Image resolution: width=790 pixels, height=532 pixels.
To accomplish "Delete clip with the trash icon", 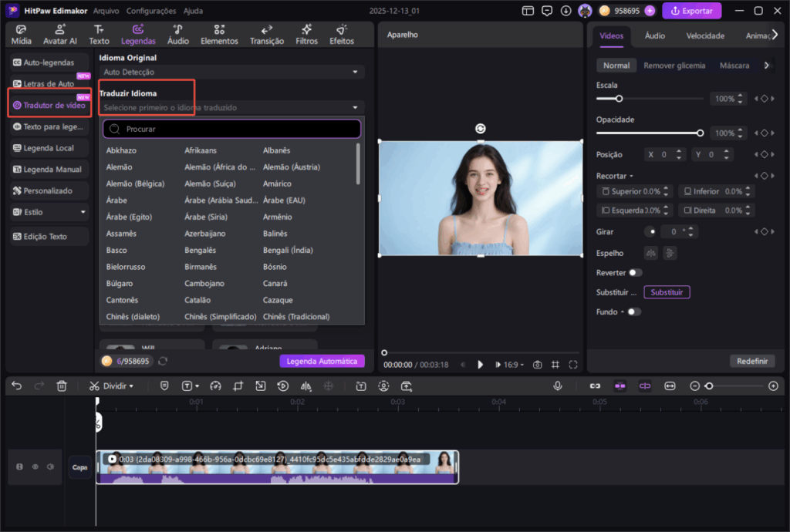I will click(62, 386).
